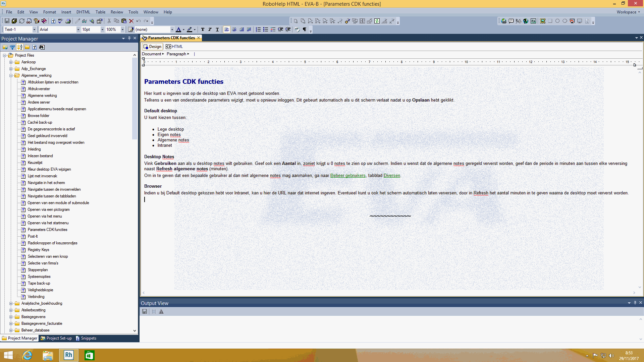Select the Registry Keys topic in tree
Screen dimensions: 644x362
[38, 250]
